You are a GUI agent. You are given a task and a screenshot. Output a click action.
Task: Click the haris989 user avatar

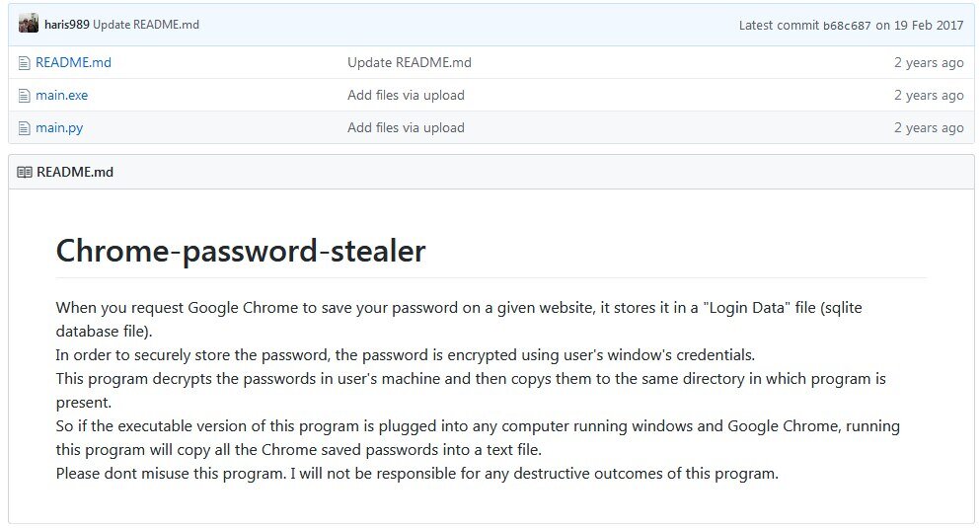point(29,24)
